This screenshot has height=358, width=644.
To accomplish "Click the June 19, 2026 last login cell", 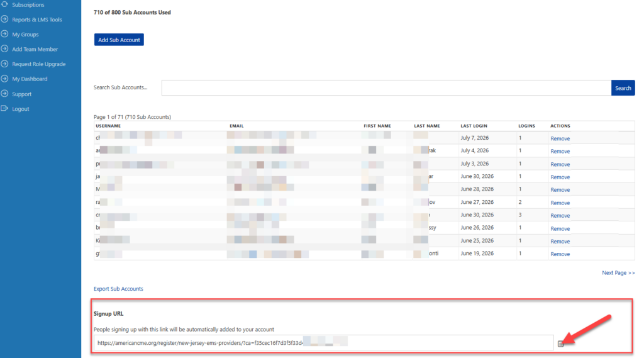I will pos(477,254).
